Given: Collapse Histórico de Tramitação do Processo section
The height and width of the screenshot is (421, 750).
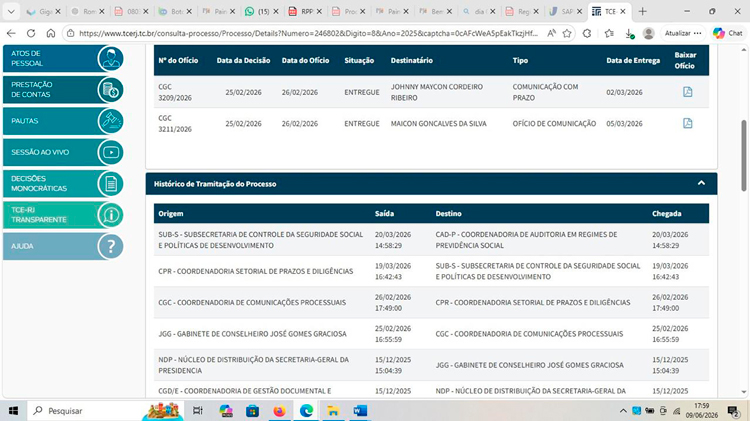Looking at the screenshot, I should coord(701,183).
